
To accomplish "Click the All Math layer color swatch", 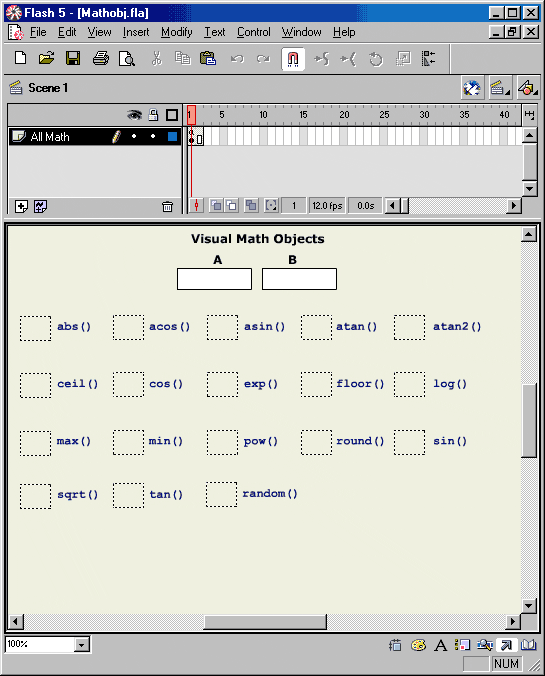I will click(172, 137).
